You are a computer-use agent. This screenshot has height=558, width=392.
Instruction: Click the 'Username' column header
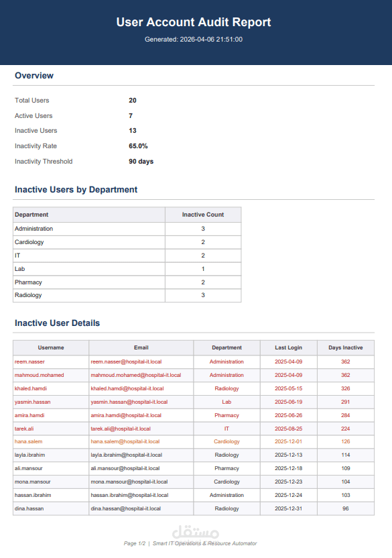51,347
